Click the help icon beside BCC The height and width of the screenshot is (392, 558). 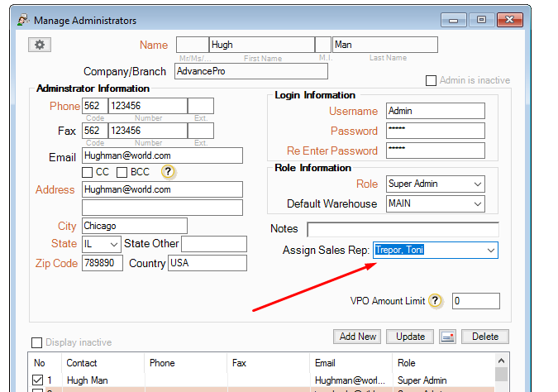[x=168, y=172]
